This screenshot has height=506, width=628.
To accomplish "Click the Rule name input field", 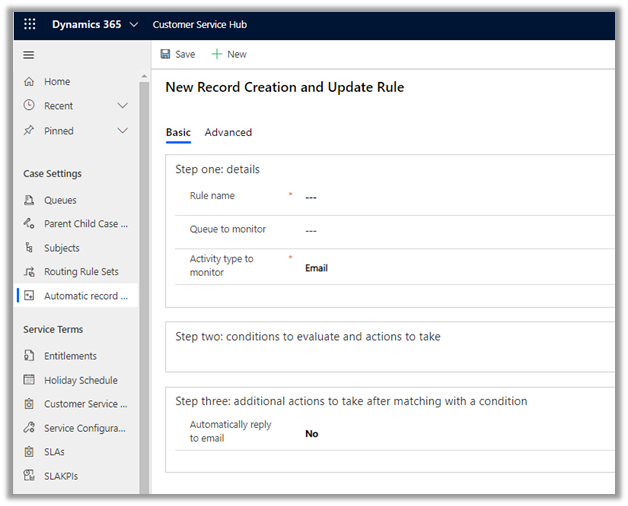I will coord(450,197).
